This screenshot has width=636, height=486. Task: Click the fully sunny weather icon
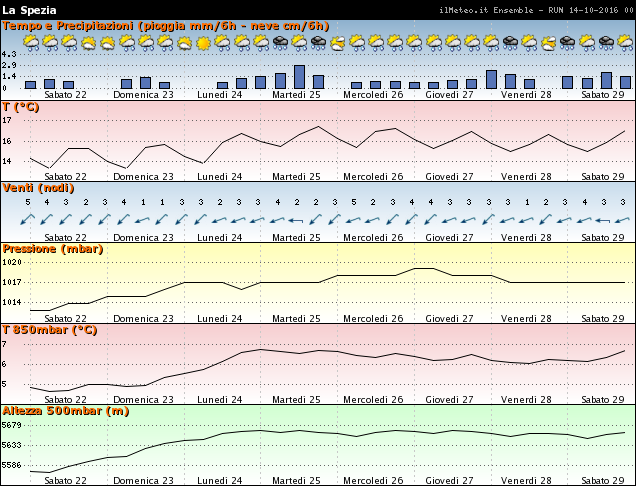[204, 43]
